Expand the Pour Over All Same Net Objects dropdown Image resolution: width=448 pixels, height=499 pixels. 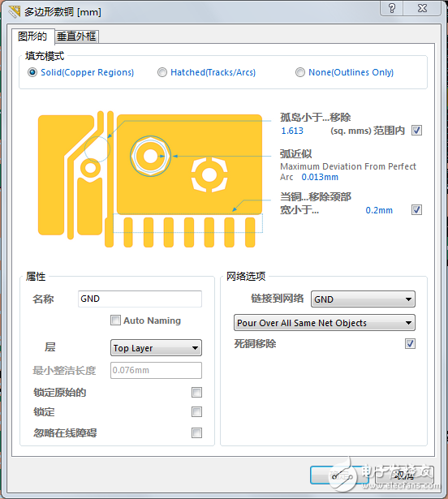click(x=325, y=323)
